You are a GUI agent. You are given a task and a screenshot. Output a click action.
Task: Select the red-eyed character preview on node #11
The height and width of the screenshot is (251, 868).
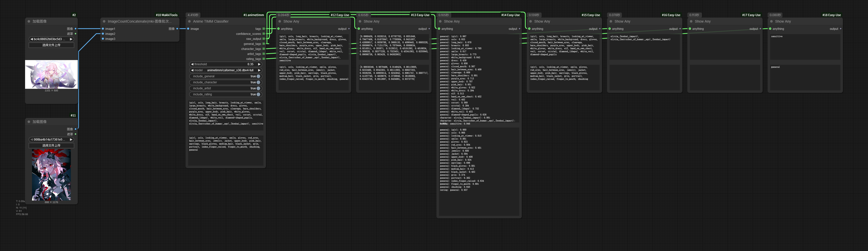[x=51, y=175]
